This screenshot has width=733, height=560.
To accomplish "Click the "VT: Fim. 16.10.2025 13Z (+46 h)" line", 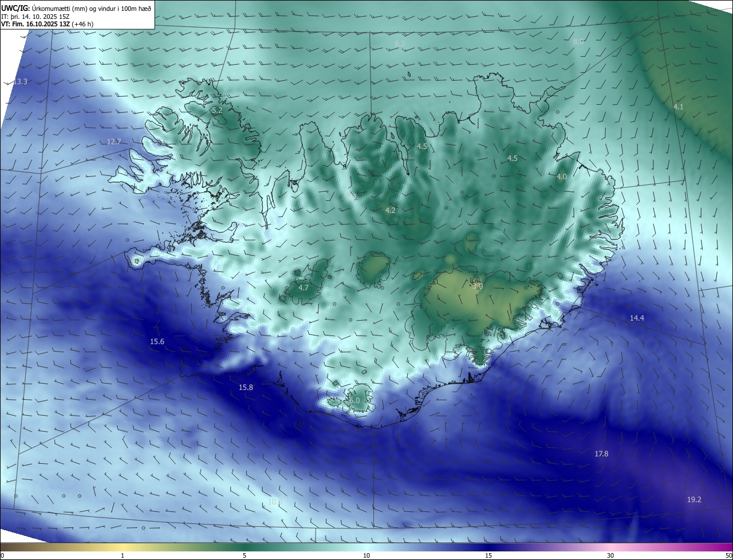I will click(47, 23).
